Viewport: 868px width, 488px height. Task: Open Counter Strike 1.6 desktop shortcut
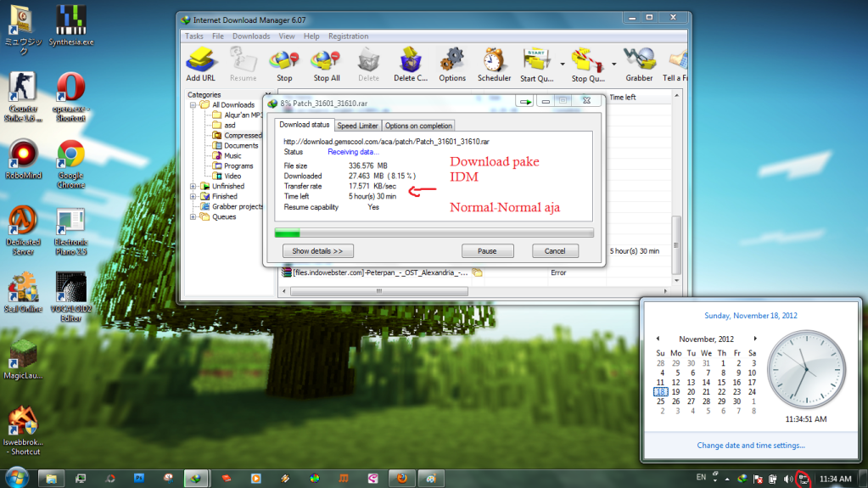[23, 97]
